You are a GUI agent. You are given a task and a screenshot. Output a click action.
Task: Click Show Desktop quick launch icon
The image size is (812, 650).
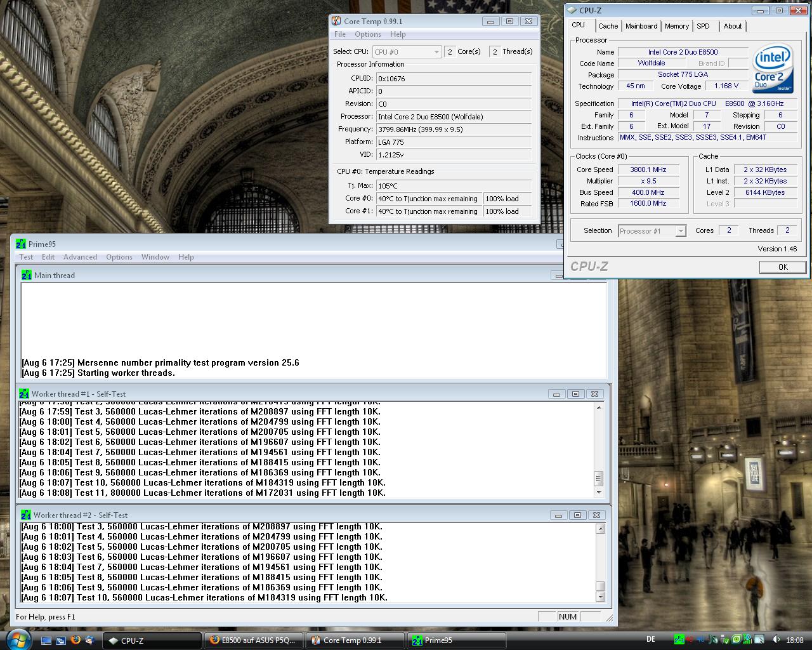tap(46, 640)
